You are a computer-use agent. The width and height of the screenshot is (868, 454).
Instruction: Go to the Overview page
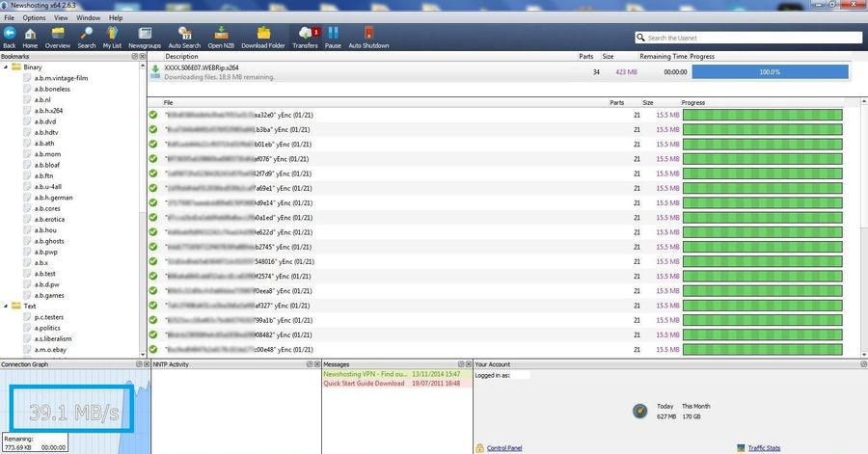click(58, 37)
